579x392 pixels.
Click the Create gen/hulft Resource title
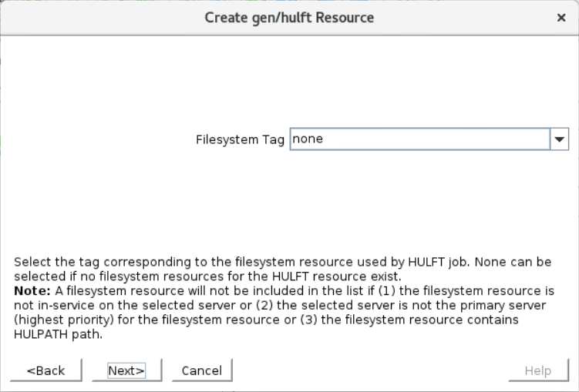pos(289,18)
